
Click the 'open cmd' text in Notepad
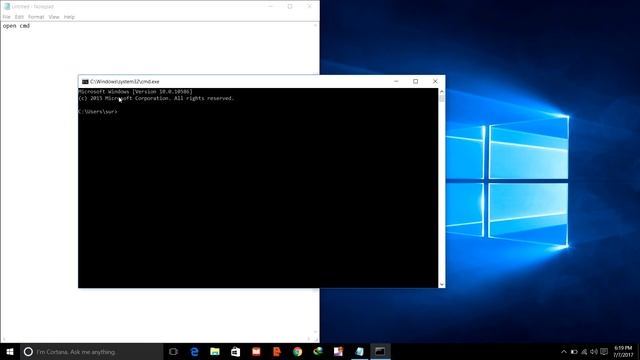point(16,26)
